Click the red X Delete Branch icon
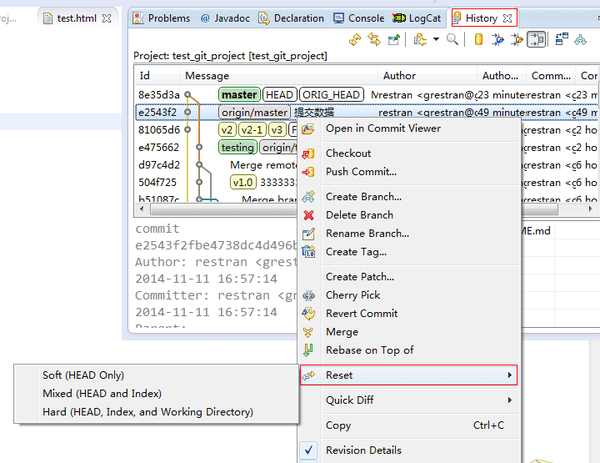 point(308,215)
